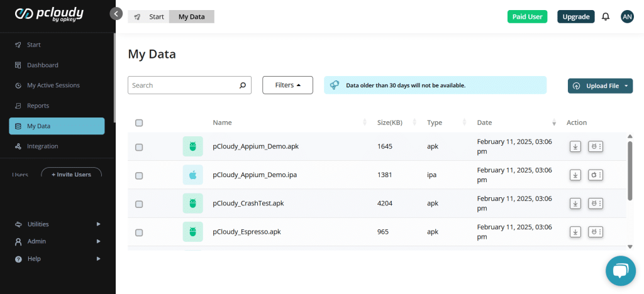This screenshot has height=294, width=644.
Task: Open the action menu icon for pCloudy_Espresso.apk
Action: 595,232
